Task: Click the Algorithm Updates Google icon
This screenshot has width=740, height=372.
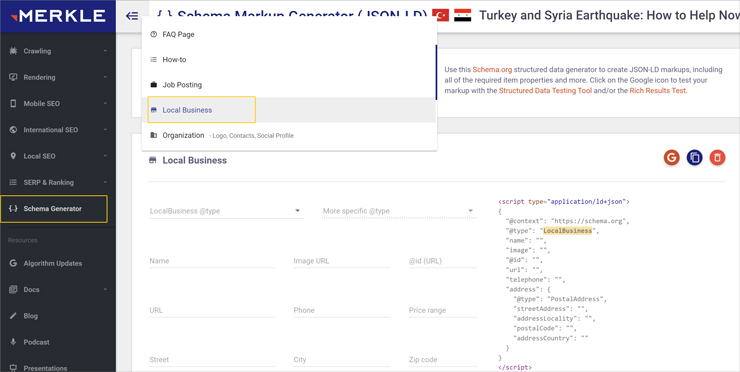Action: coord(13,263)
